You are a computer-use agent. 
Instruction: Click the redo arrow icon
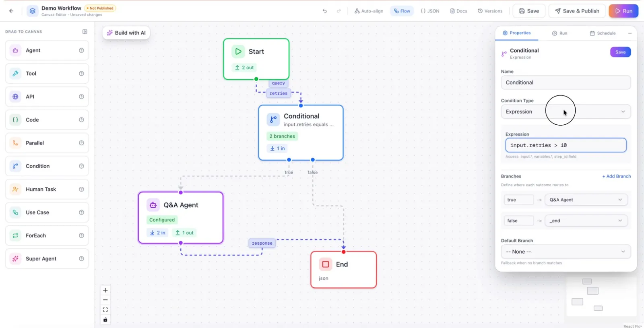(339, 11)
